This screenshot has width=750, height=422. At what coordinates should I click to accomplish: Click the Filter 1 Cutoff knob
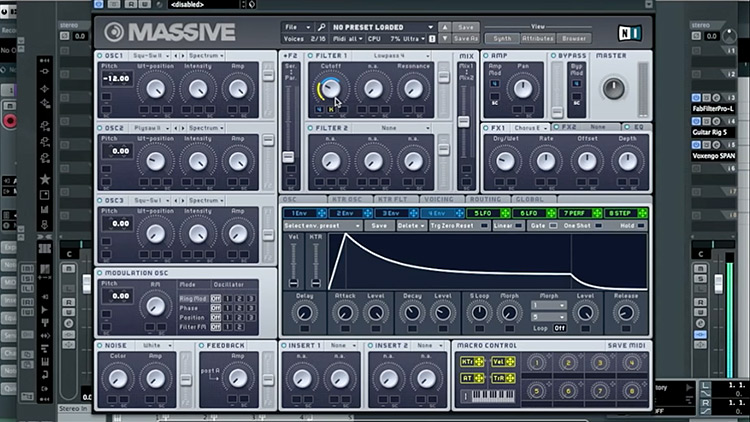331,89
